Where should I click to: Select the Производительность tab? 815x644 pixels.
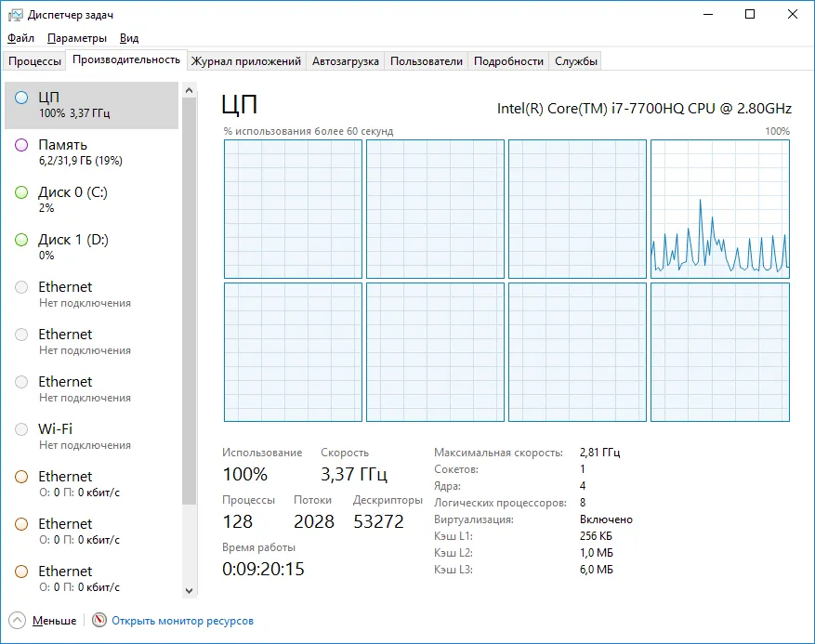point(126,59)
